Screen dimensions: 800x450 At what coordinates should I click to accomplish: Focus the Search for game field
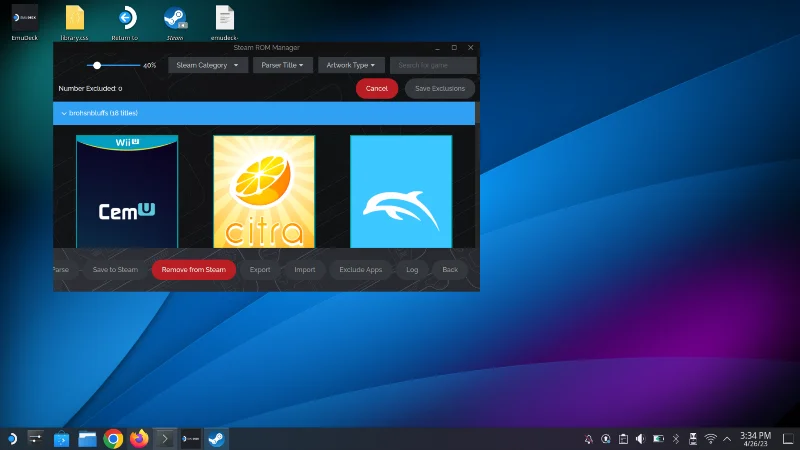pyautogui.click(x=434, y=65)
